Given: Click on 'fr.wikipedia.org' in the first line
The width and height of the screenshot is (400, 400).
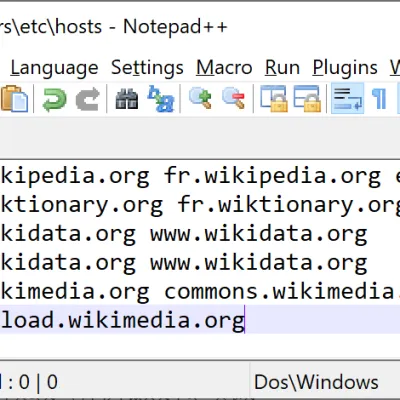Looking at the screenshot, I should coord(272,176).
